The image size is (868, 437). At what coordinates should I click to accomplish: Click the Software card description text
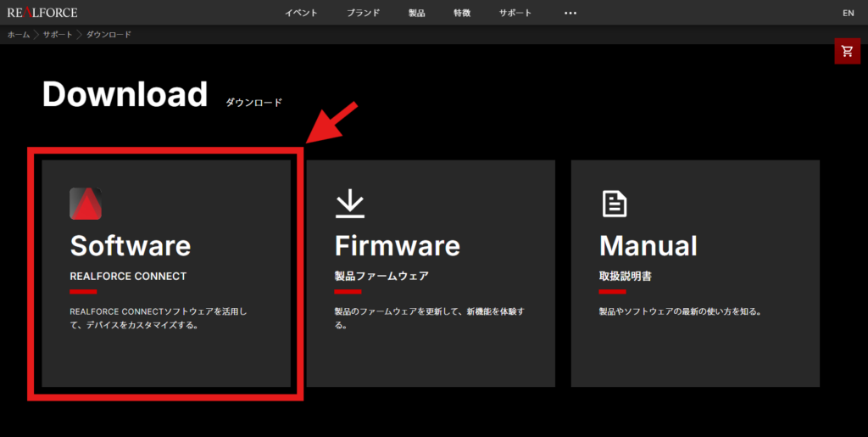click(159, 318)
